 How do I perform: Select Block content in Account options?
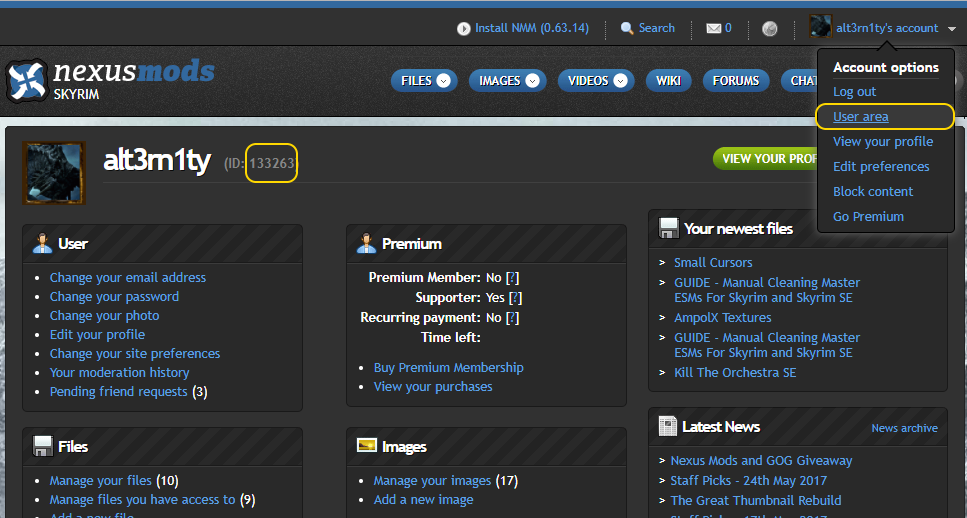873,192
